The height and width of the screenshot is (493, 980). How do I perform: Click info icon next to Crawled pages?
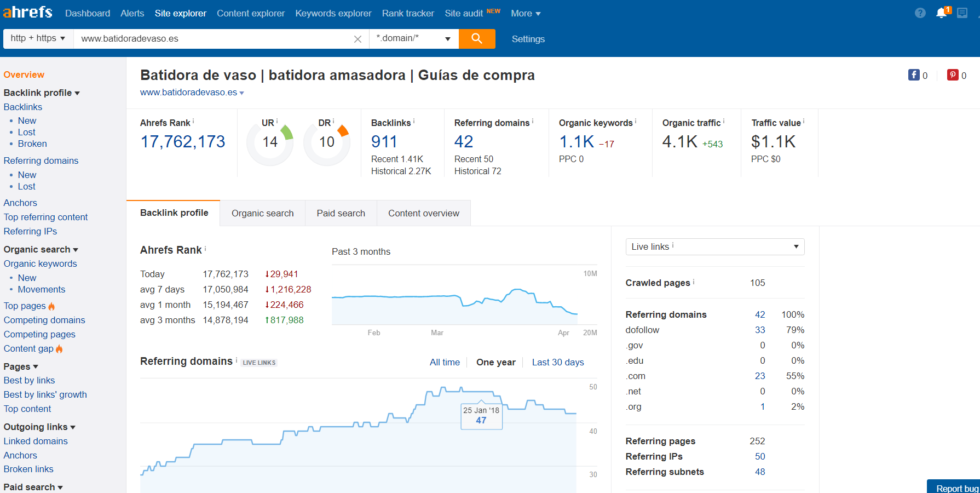coord(694,282)
